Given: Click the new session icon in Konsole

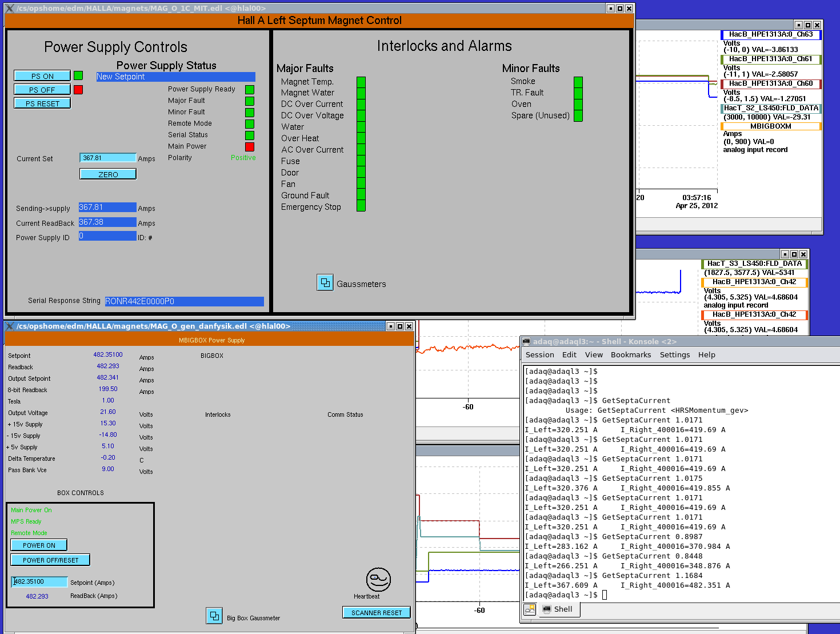Looking at the screenshot, I should pyautogui.click(x=530, y=609).
